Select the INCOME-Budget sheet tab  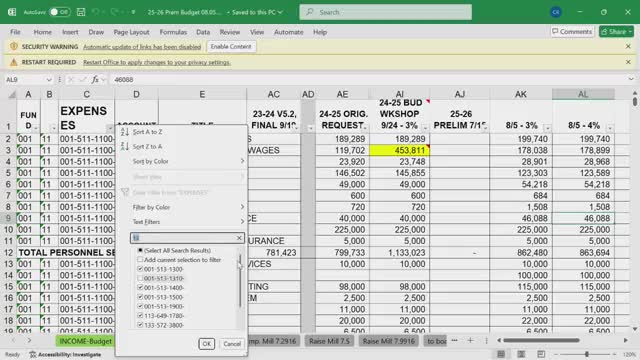[85, 341]
